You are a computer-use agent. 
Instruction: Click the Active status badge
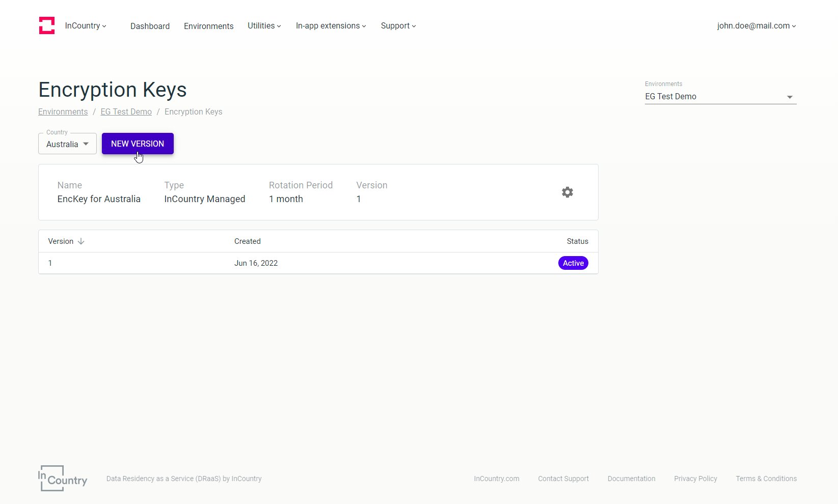(573, 263)
